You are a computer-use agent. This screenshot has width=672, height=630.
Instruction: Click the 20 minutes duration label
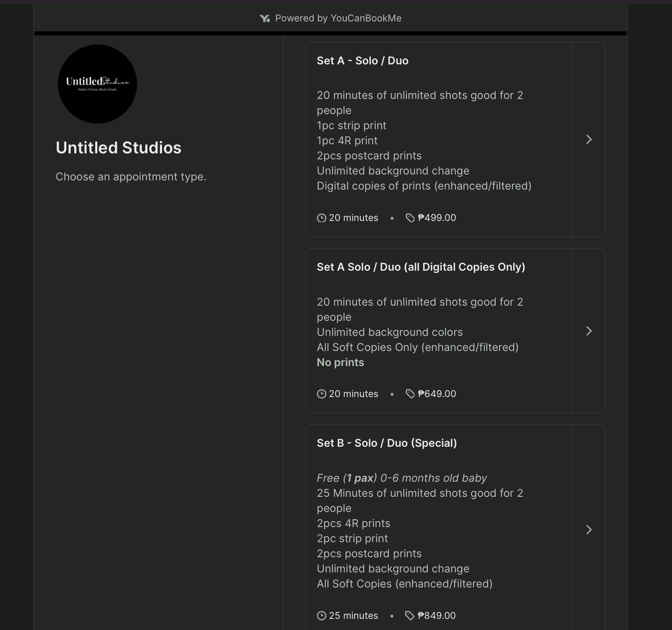353,217
